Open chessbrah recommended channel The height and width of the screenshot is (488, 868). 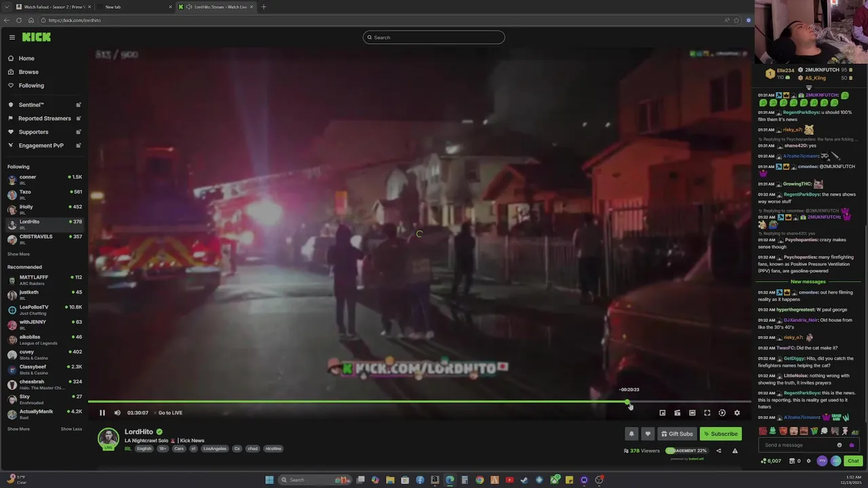click(x=44, y=384)
